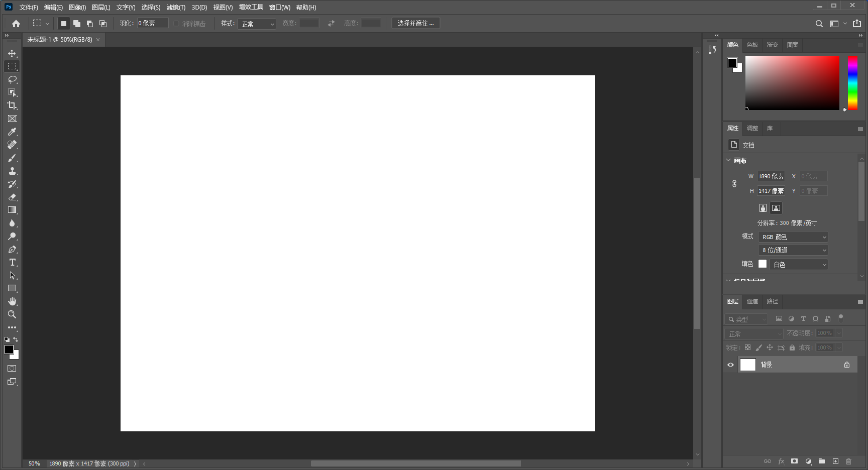
Task: Click the 选择并遮住 button
Action: click(415, 23)
